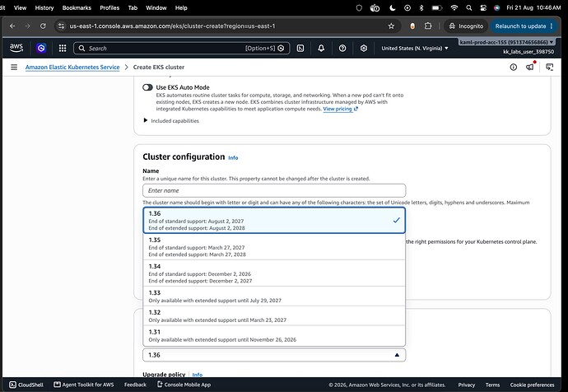Open the Tab menu
568x392 pixels.
[133, 7]
